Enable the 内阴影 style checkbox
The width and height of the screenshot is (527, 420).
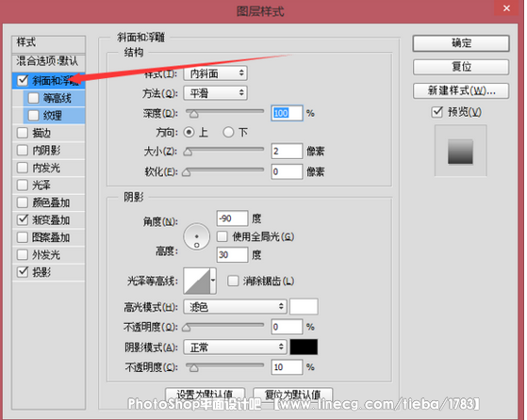coord(23,150)
